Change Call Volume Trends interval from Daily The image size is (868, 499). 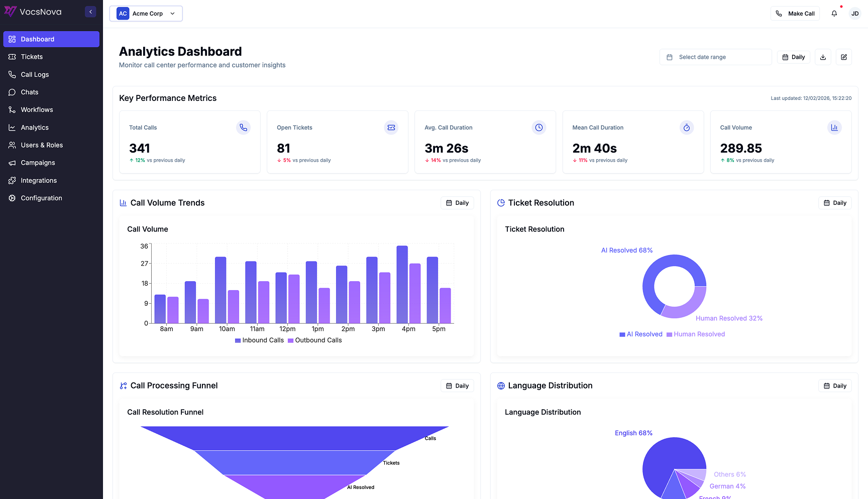click(457, 202)
